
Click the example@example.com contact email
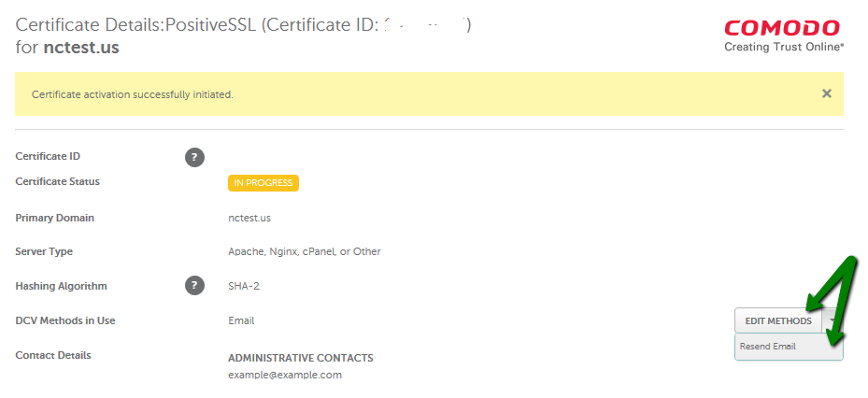pos(285,375)
